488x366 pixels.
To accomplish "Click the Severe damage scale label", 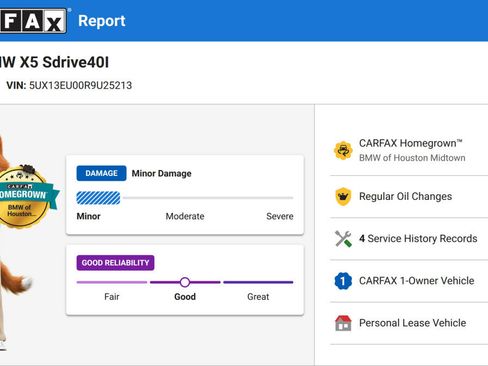I will click(x=280, y=216).
